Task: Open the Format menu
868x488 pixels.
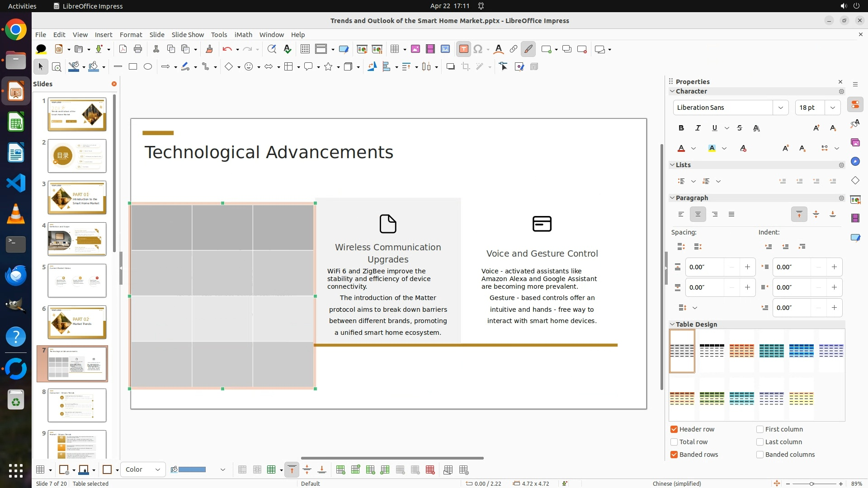Action: (x=131, y=35)
